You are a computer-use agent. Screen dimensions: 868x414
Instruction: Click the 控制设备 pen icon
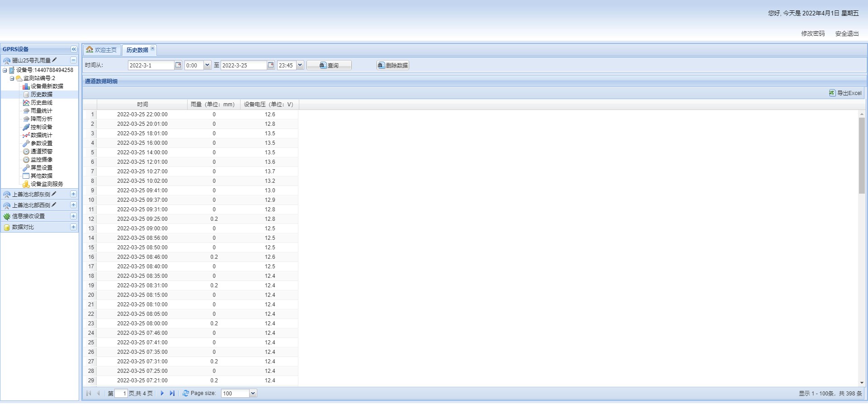(x=26, y=127)
